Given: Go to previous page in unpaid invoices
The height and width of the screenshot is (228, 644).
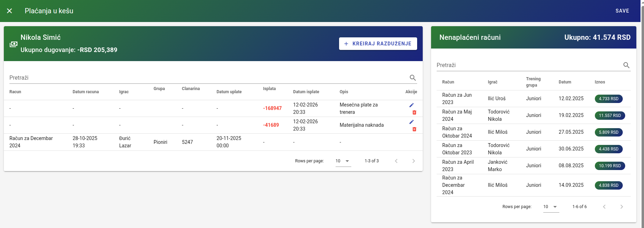Looking at the screenshot, I should tap(604, 207).
